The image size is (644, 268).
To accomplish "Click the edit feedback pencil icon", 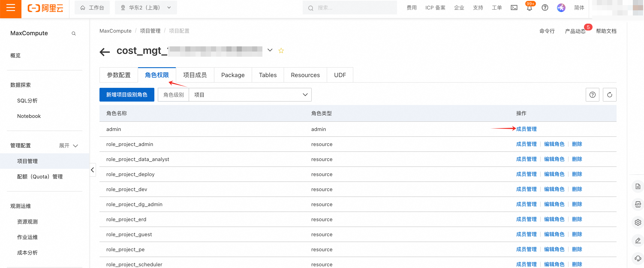I will coord(638,241).
